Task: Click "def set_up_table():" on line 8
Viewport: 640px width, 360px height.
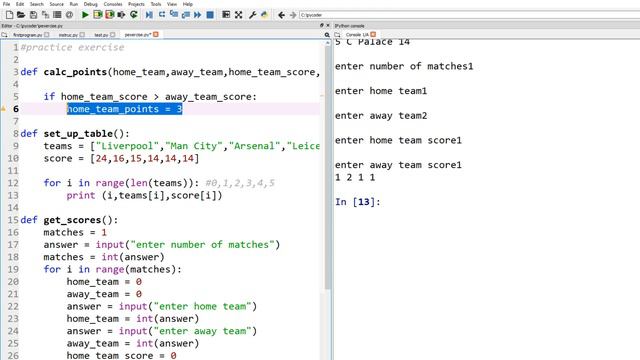Action: pyautogui.click(x=75, y=134)
